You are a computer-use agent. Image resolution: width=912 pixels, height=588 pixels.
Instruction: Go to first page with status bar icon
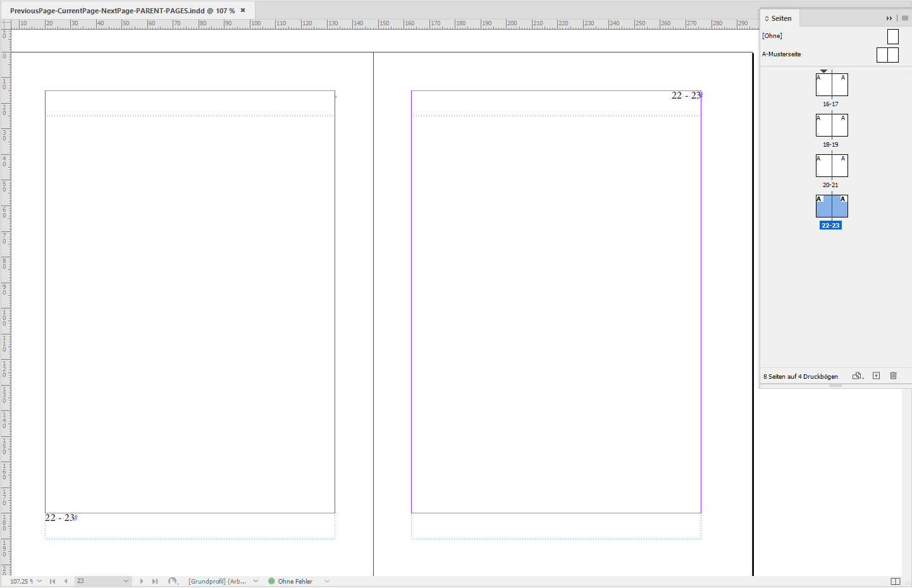tap(52, 580)
